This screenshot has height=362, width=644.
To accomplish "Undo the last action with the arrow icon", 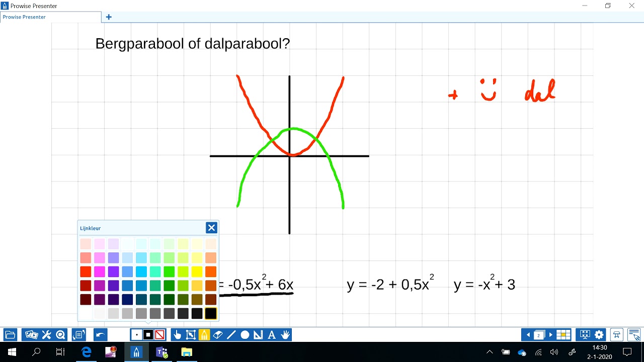I will pos(100,335).
